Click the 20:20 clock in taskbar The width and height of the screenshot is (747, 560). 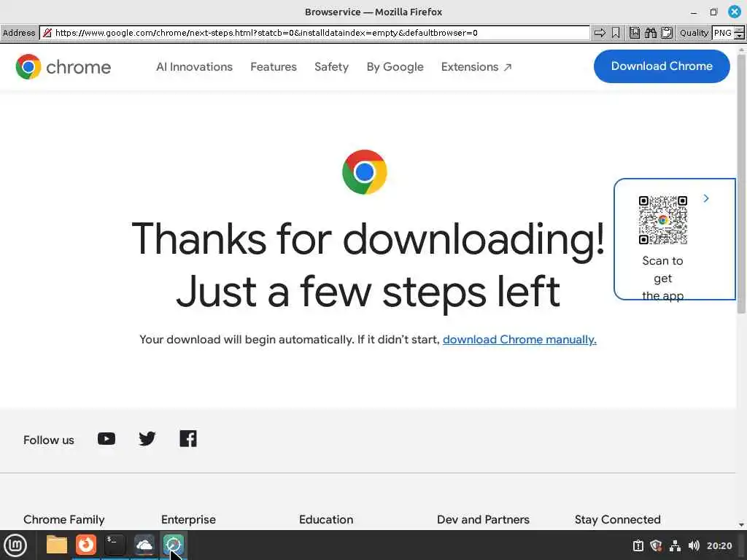[x=719, y=545]
